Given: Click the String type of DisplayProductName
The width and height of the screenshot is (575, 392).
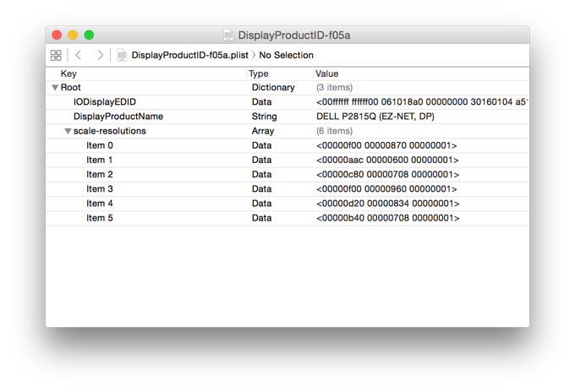Looking at the screenshot, I should tap(264, 117).
